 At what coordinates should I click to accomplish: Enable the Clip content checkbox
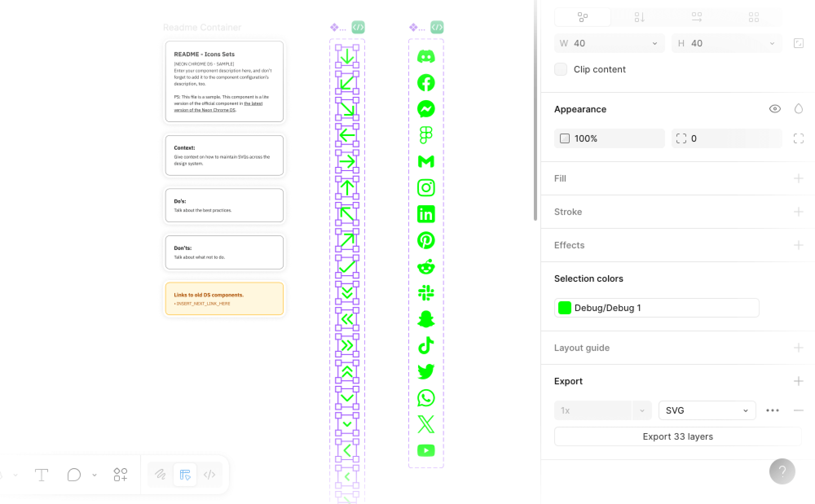point(561,69)
